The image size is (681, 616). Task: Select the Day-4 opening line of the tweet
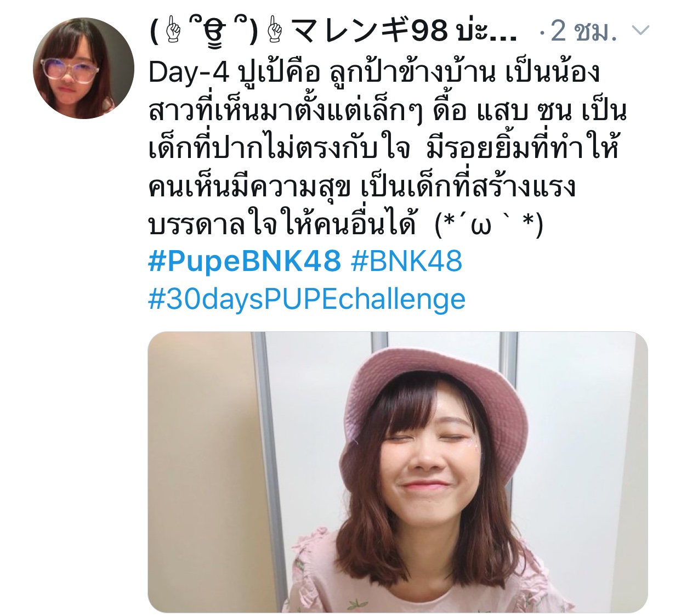tap(374, 72)
